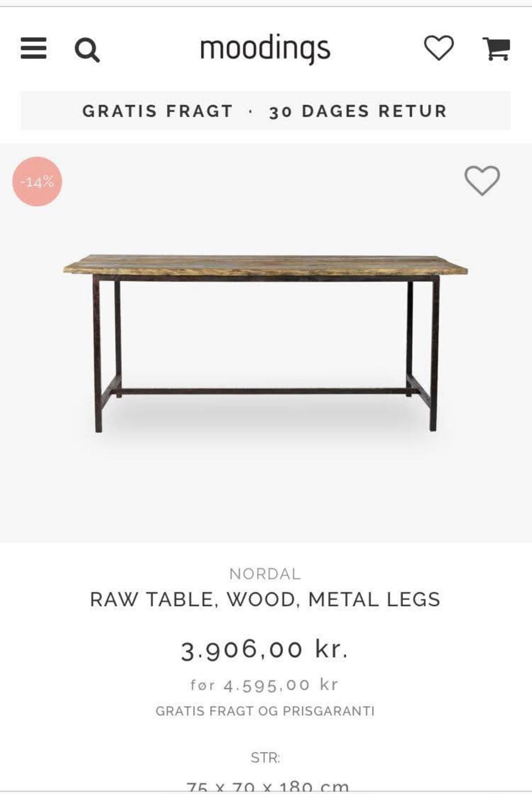Screen dimensions: 532x794
Task: Click the GRATIS FRAGT banner text
Action: pos(157,111)
